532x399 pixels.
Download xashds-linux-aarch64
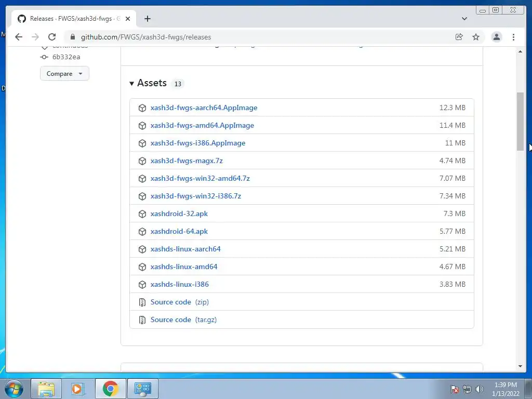pyautogui.click(x=185, y=249)
